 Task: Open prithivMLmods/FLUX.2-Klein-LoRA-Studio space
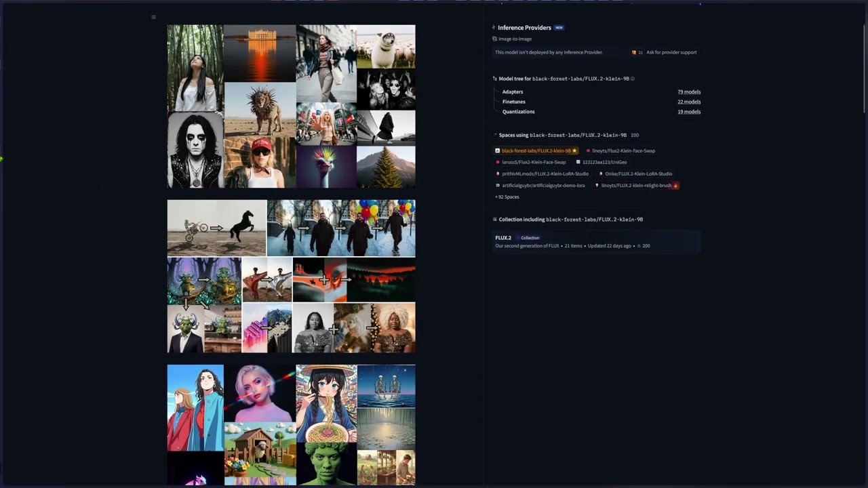point(542,174)
